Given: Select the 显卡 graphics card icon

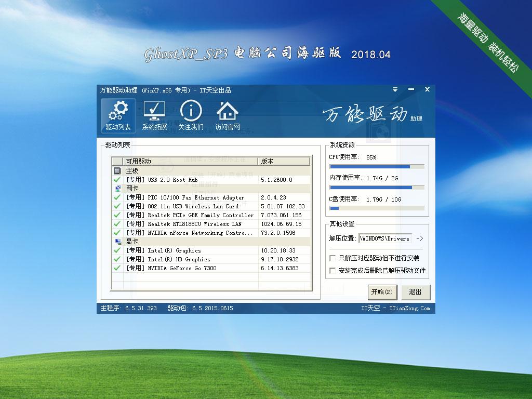Looking at the screenshot, I should 118,241.
